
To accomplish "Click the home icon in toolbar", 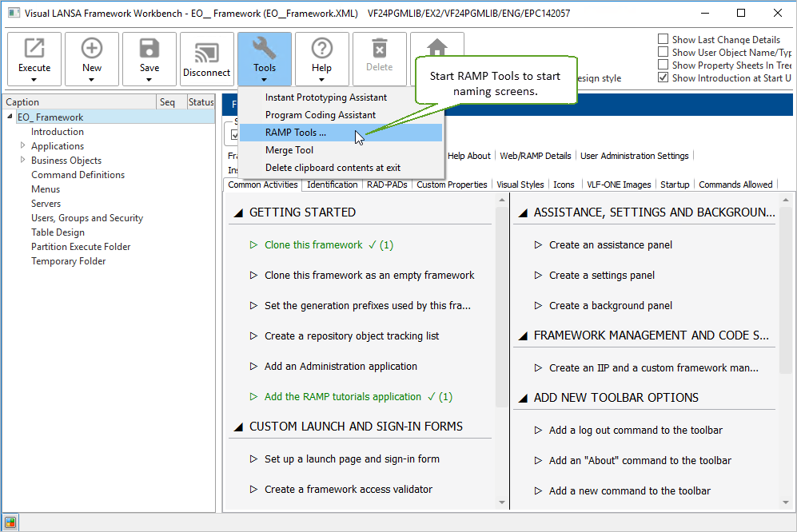I will (x=436, y=48).
